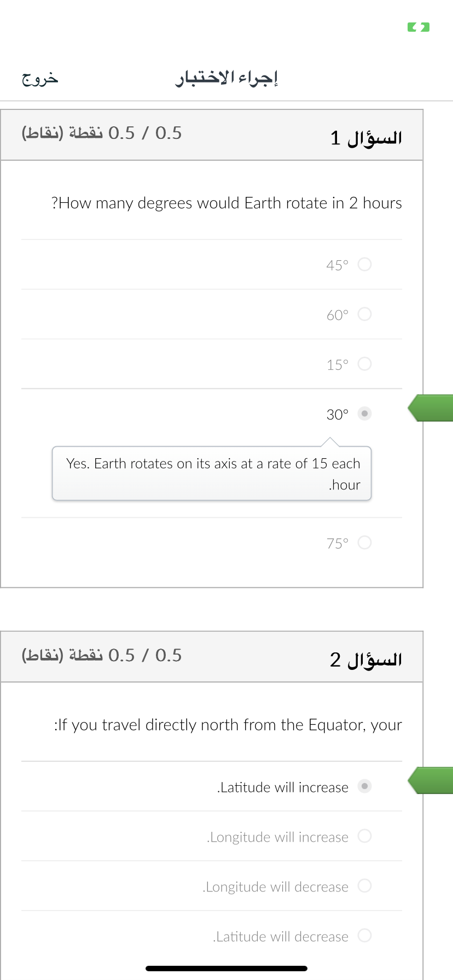This screenshot has width=453, height=980.
Task: Select the 45° radio option
Action: [x=364, y=265]
